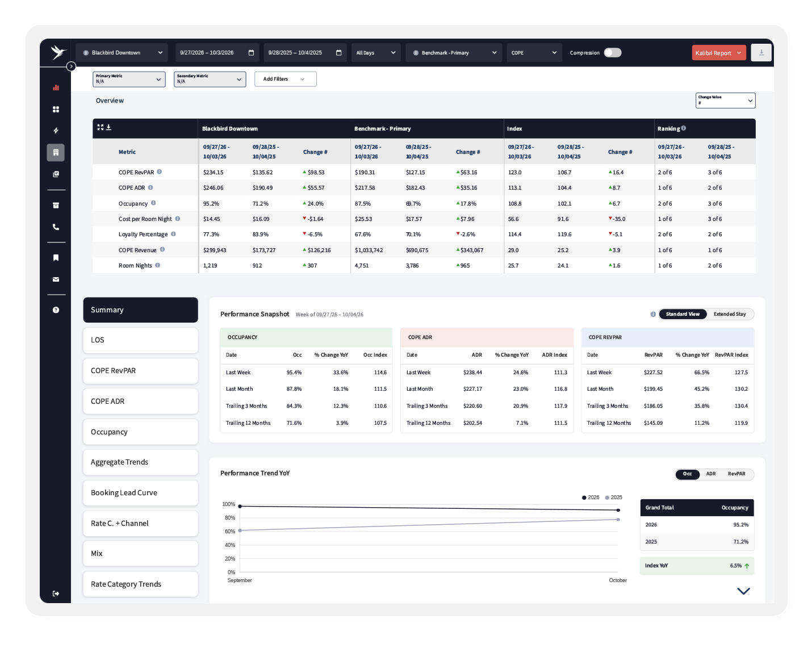Screen dimensions: 812x648
Task: Open the phone sidebar icon
Action: pyautogui.click(x=56, y=227)
